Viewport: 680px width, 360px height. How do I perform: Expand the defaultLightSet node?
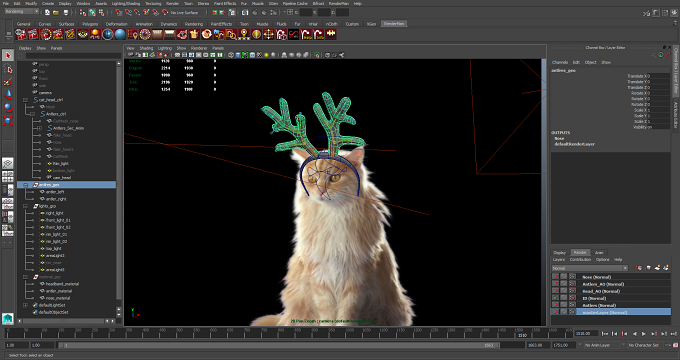(x=26, y=305)
